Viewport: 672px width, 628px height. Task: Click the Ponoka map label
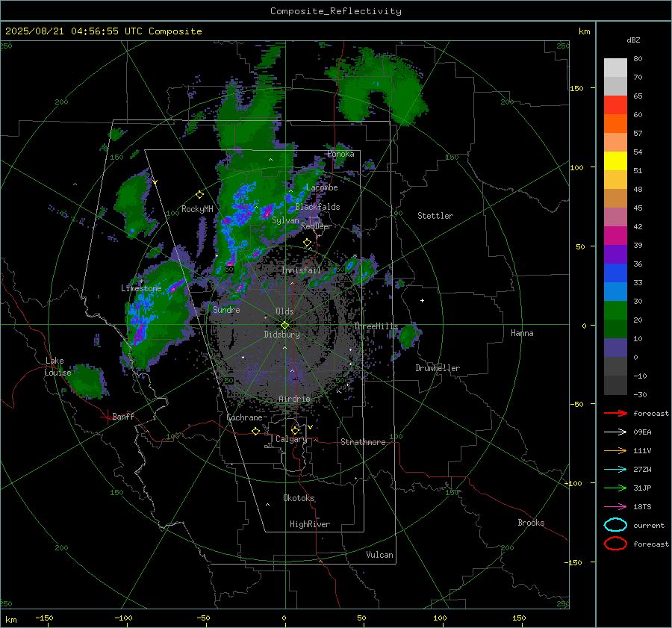pos(340,154)
